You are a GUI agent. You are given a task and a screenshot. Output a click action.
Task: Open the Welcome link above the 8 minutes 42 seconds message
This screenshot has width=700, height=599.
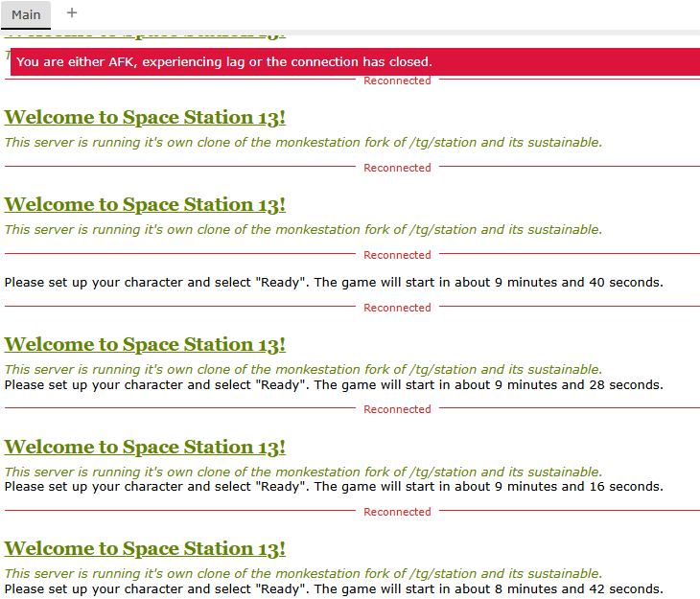coord(145,549)
